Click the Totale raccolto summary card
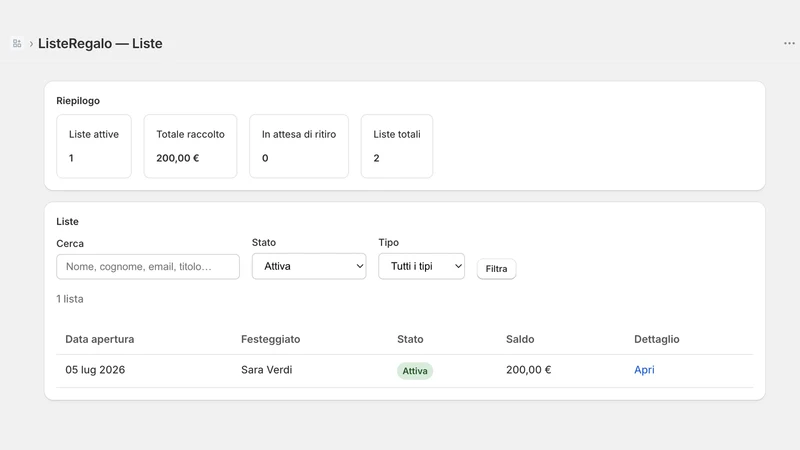This screenshot has height=450, width=800. tap(190, 146)
